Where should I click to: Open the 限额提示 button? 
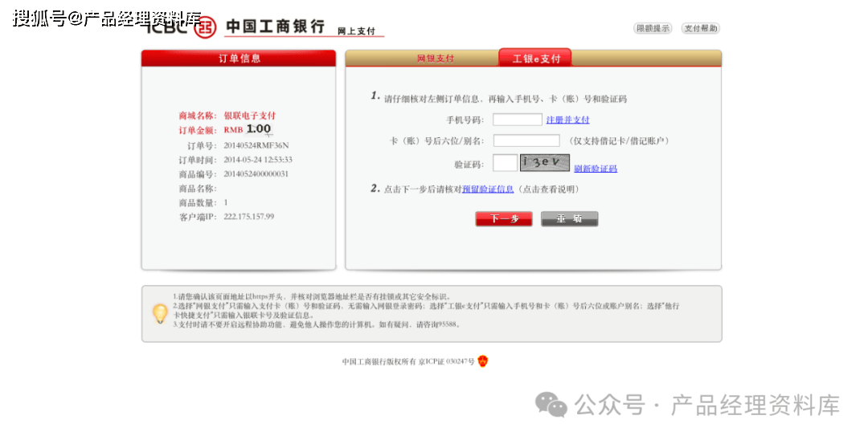653,28
